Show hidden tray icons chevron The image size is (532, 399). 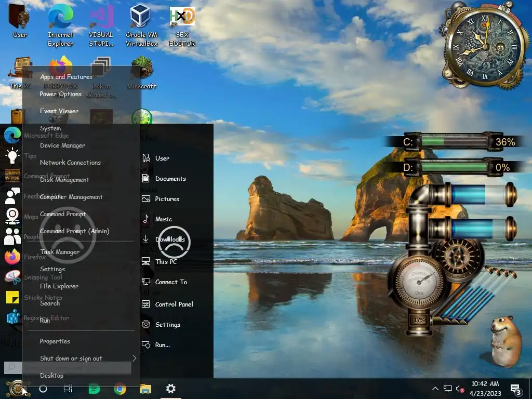(x=435, y=389)
